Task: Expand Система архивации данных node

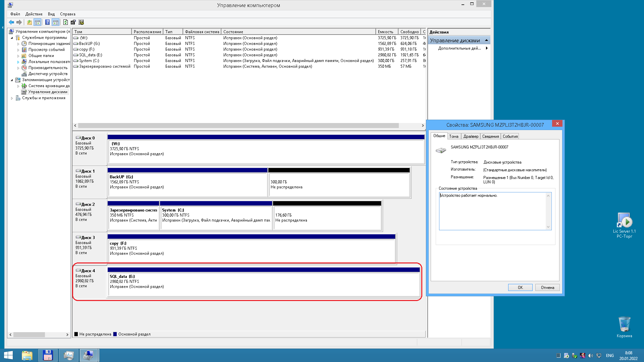Action: 18,86
